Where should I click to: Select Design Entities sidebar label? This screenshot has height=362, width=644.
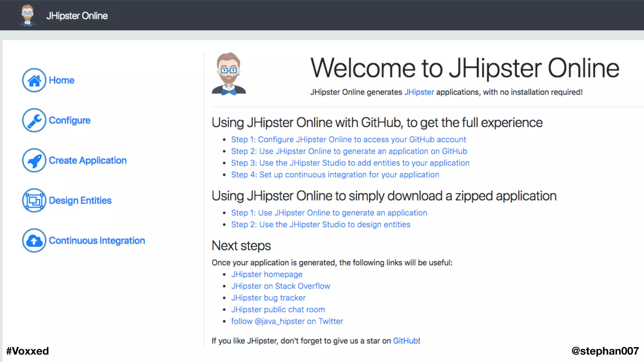tap(80, 200)
